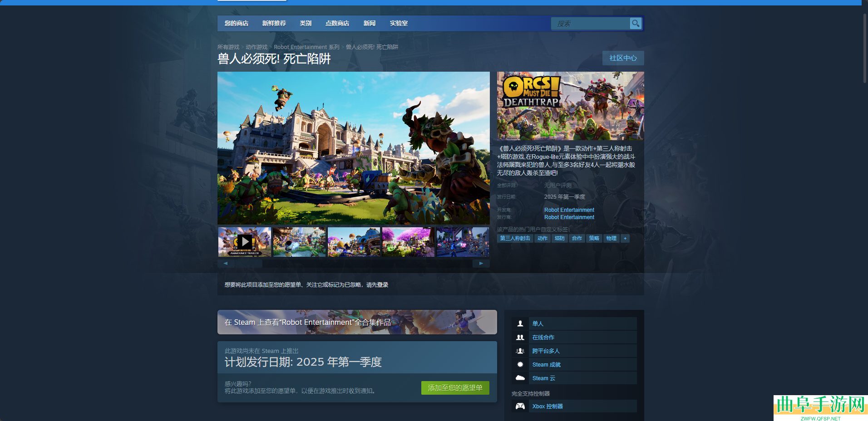Play the announce trailer thumbnail
The height and width of the screenshot is (421, 868).
245,242
